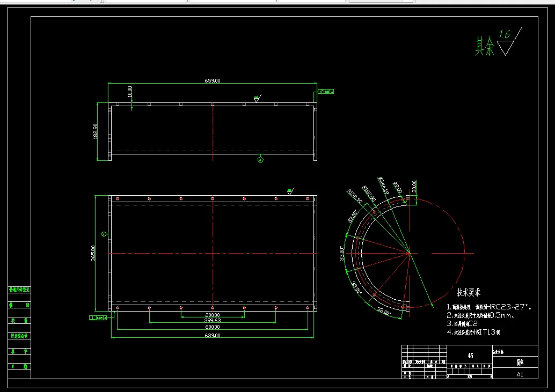Image resolution: width=555 pixels, height=392 pixels.
Task: Select the parallelism tolerance frame at top right
Action: pyautogui.click(x=326, y=92)
